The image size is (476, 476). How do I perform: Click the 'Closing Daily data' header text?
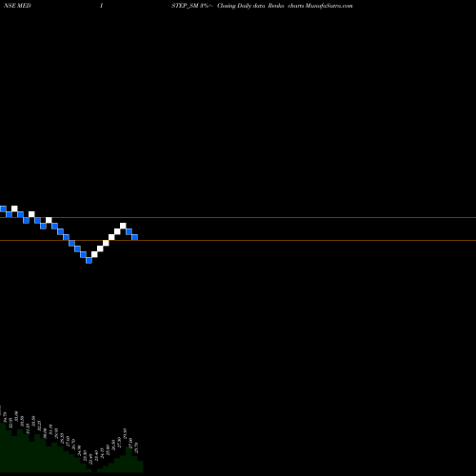pyautogui.click(x=241, y=6)
